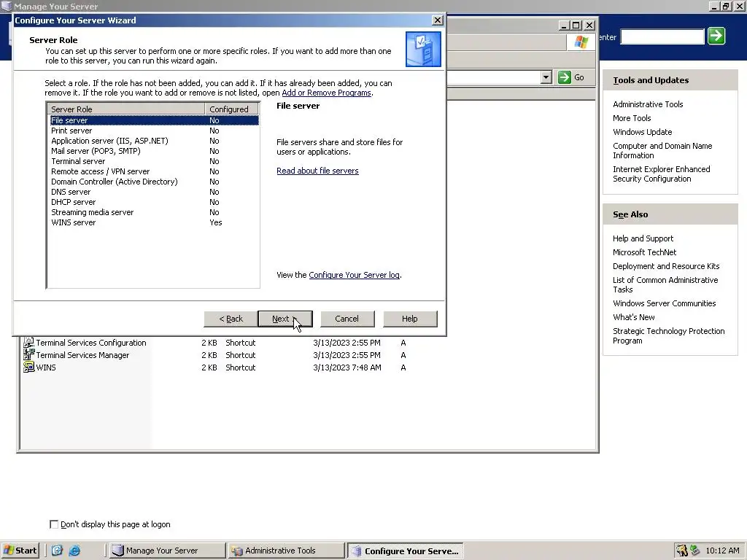The width and height of the screenshot is (747, 560).
Task: Click the WINS shortcut icon
Action: coord(28,367)
